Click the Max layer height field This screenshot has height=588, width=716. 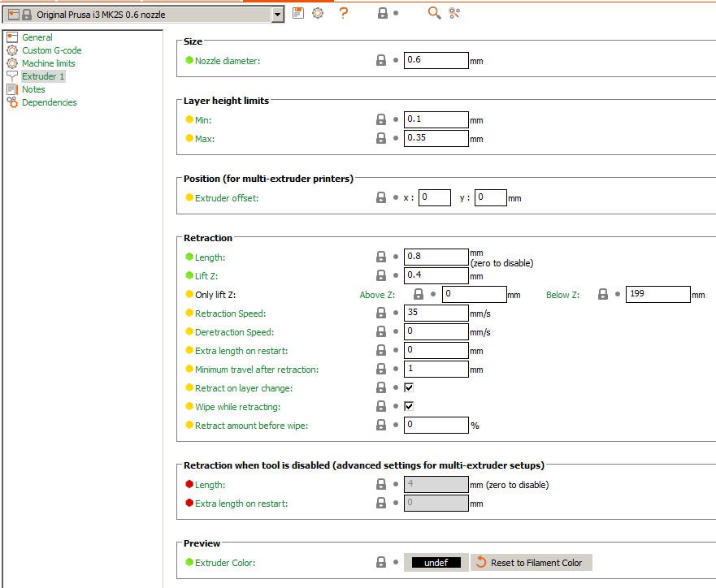coord(436,138)
